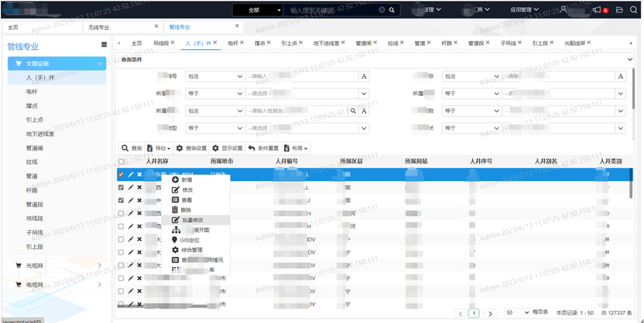Click the folder icon in the header bar

[x=619, y=10]
